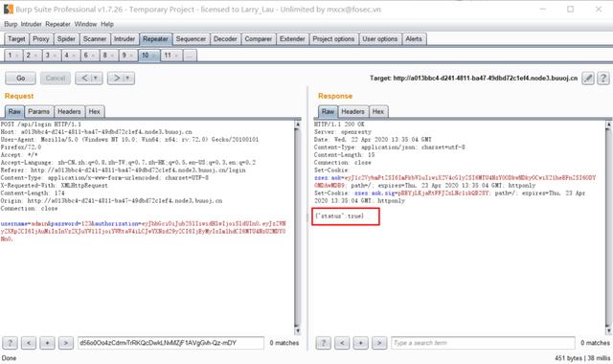Viewport: 613px width, 364px height.
Task: Switch to the Comparer tab
Action: click(258, 39)
